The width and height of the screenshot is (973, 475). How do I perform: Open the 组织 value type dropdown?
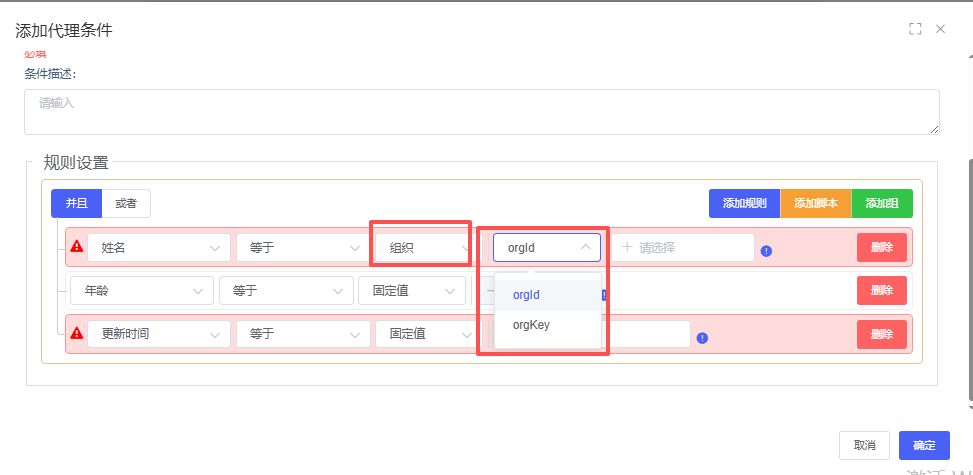point(422,248)
